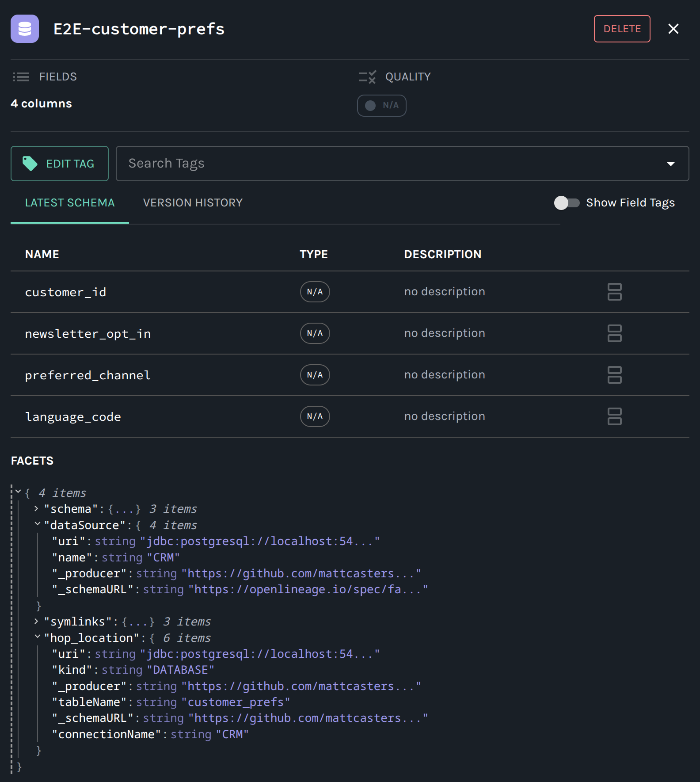Click the hop_location uri jdbc value
700x782 pixels.
tap(260, 654)
